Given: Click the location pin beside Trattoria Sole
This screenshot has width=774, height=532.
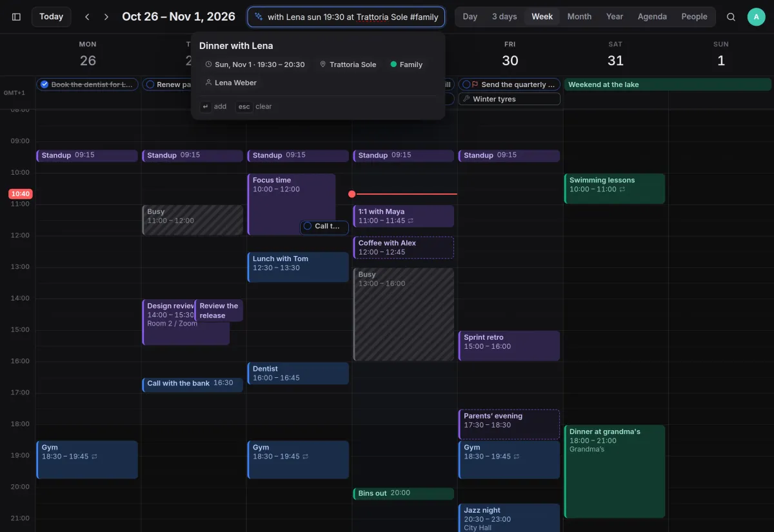Looking at the screenshot, I should (323, 64).
